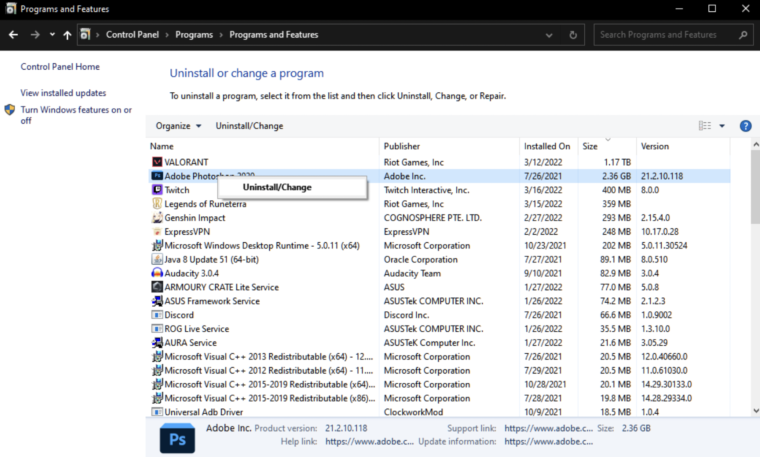
Task: Sort the list by Publisher column header
Action: click(402, 146)
